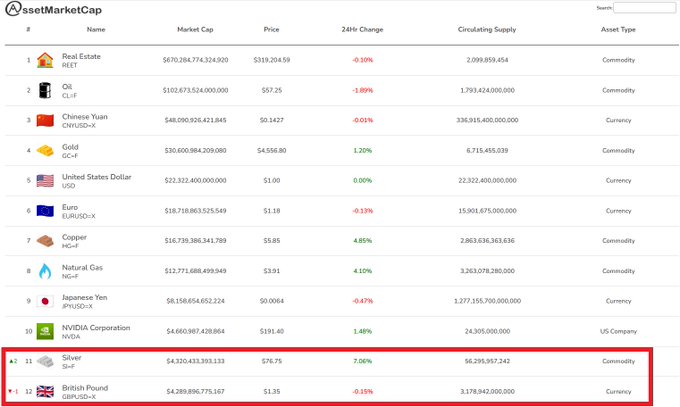680x407 pixels.
Task: Click NVIDIA asset type US Company
Action: (x=618, y=331)
